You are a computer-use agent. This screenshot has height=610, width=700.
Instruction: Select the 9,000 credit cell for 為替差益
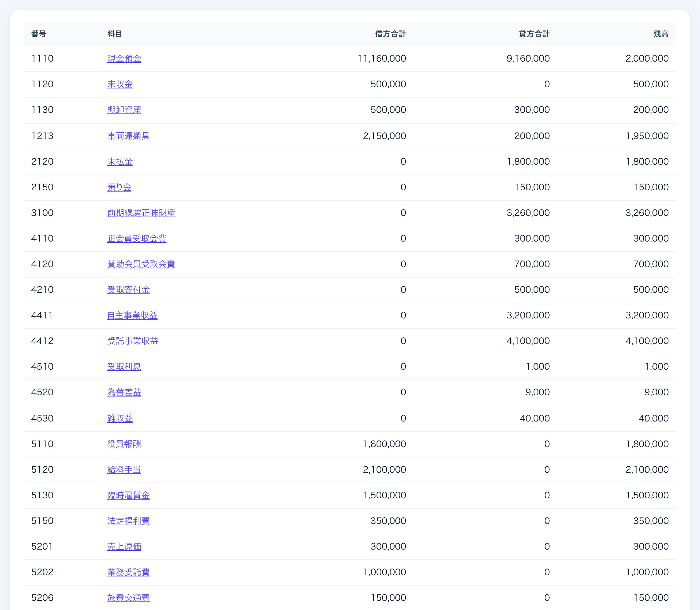click(537, 392)
